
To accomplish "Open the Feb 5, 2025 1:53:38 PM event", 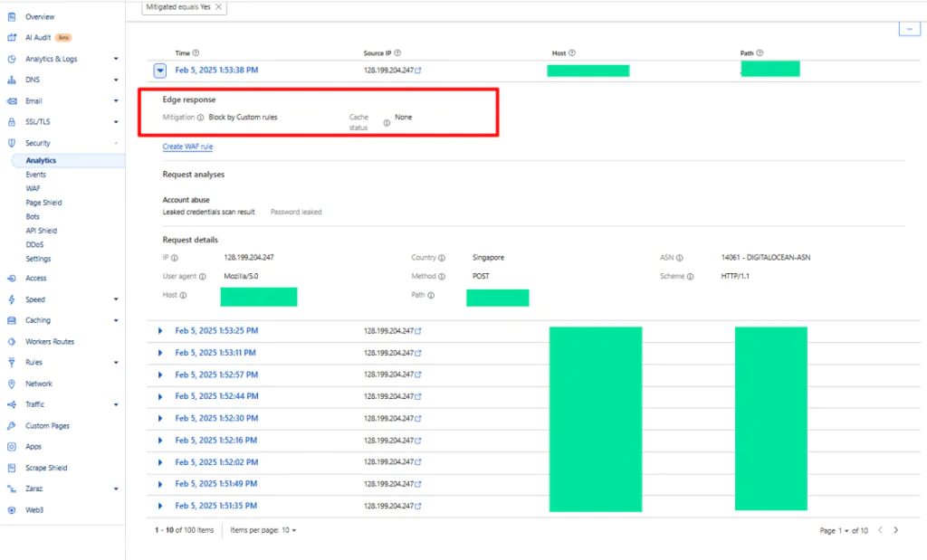I will coord(216,71).
